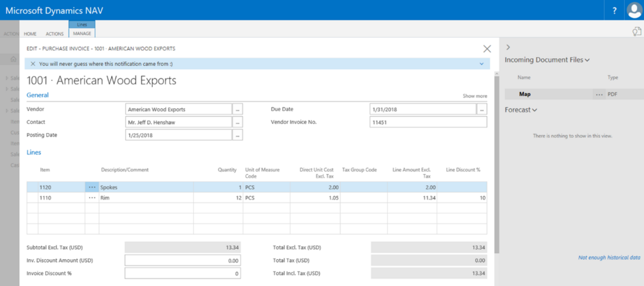Viewport: 644px width, 286px height.
Task: Open the Due Date picker button
Action: pyautogui.click(x=482, y=109)
